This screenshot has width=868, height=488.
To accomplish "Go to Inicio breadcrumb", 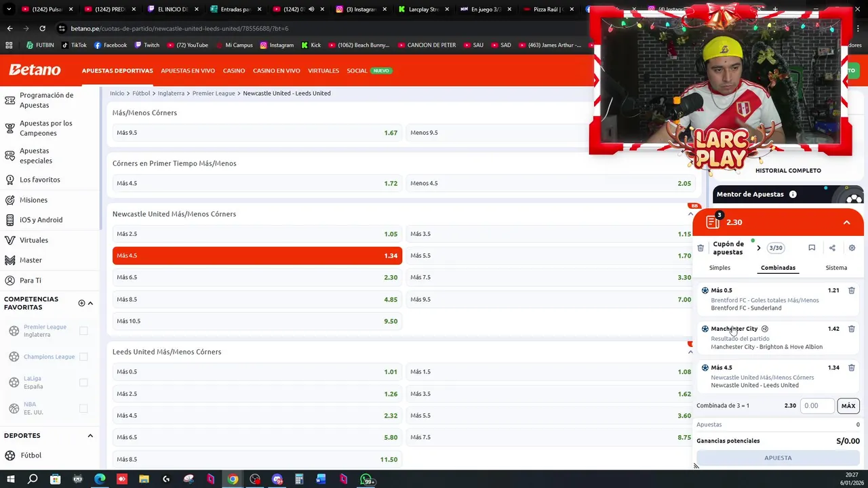I will 117,94.
